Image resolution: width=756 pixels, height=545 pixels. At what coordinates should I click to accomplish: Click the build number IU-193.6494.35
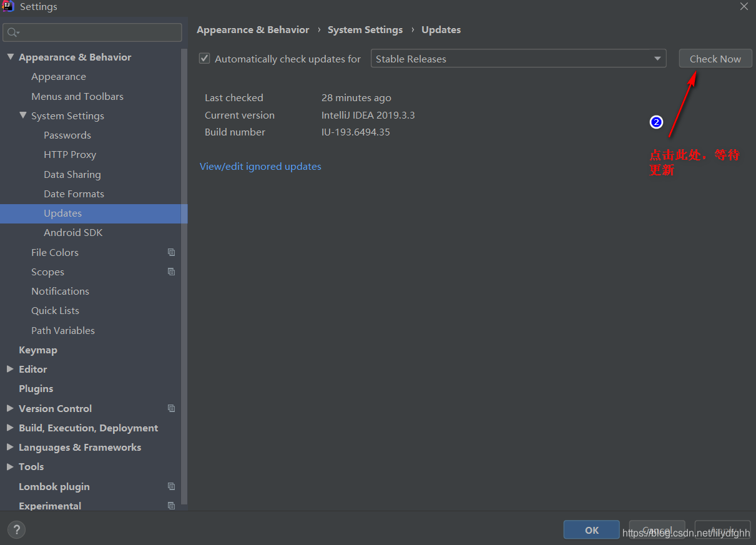point(356,132)
